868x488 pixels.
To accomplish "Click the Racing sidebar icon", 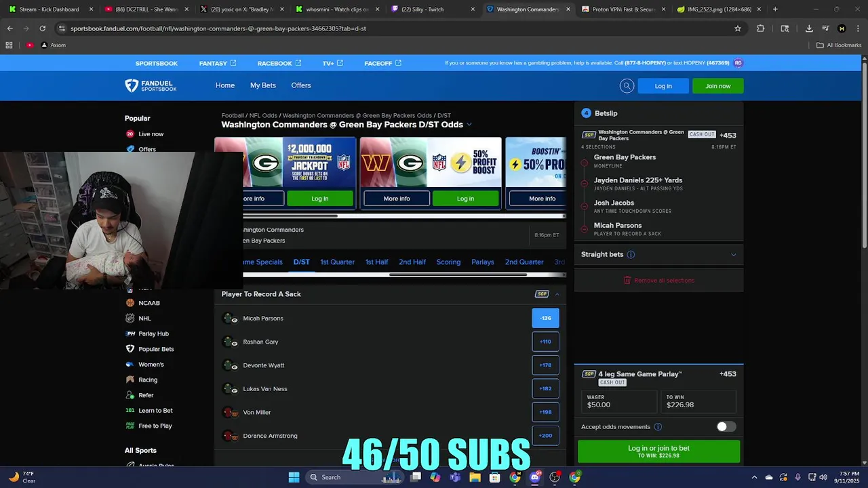I will pos(130,380).
